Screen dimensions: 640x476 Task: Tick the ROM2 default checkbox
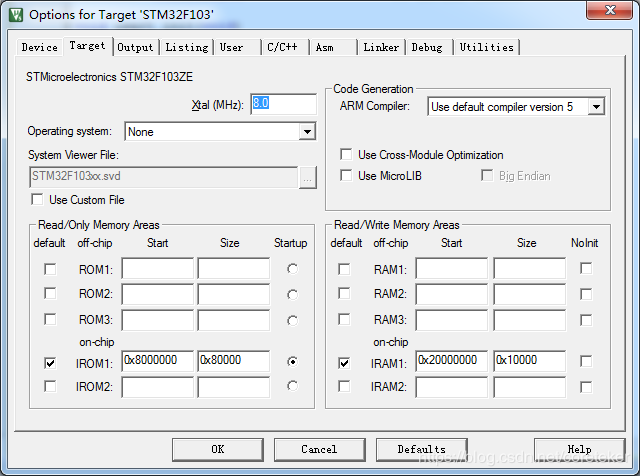[x=50, y=294]
